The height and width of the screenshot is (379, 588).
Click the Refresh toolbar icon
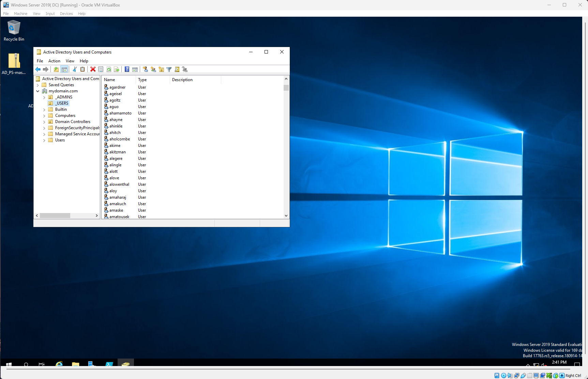pyautogui.click(x=109, y=70)
